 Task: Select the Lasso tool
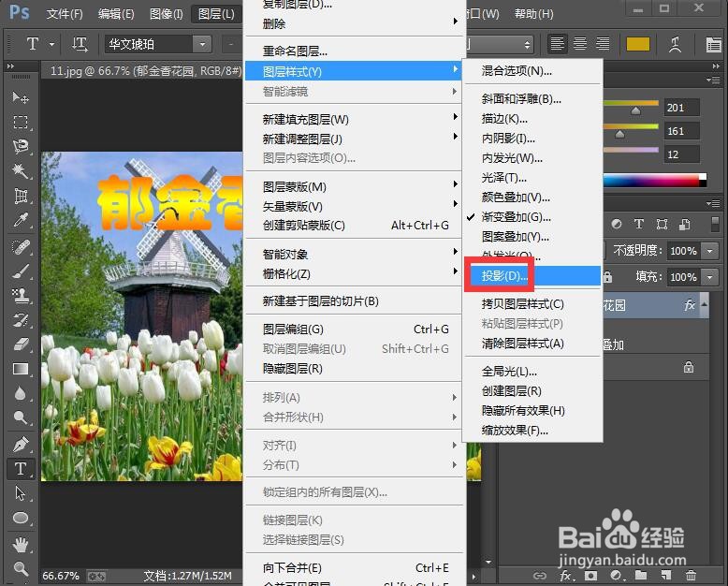[x=21, y=146]
